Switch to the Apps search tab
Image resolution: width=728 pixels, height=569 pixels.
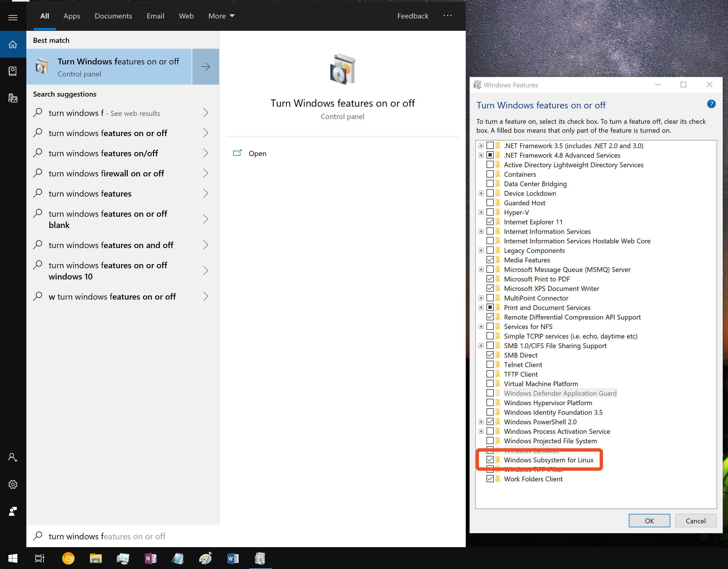coord(72,16)
